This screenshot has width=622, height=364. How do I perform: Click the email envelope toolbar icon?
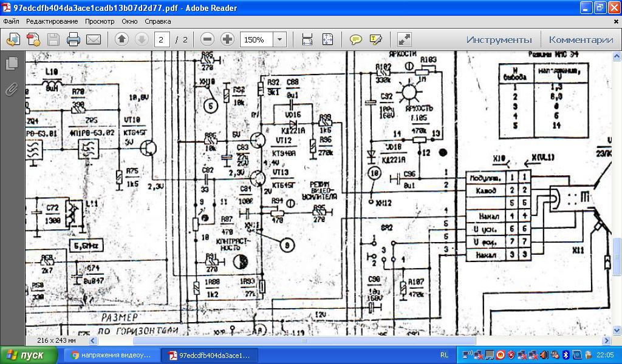point(93,40)
